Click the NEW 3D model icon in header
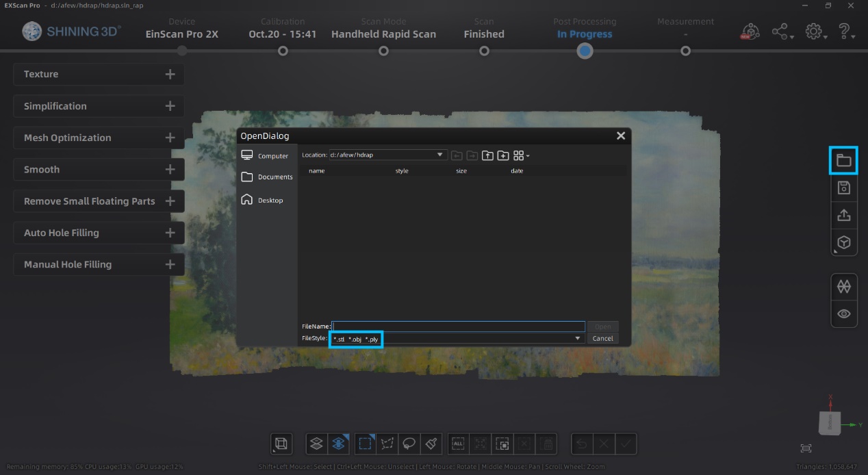This screenshot has width=868, height=475. pos(750,31)
